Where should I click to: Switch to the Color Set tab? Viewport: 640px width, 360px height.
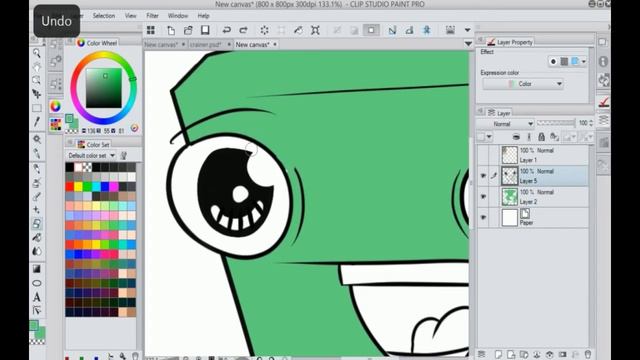94,144
